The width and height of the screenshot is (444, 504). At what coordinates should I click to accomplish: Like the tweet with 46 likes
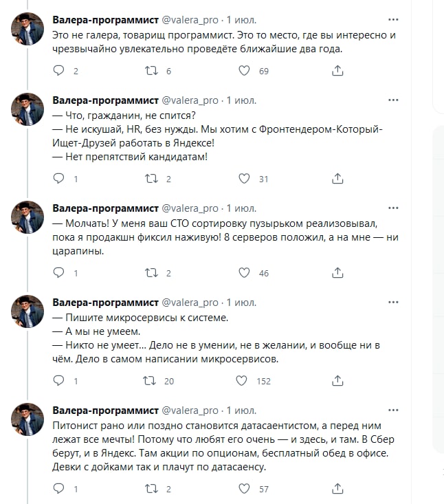coord(244,273)
